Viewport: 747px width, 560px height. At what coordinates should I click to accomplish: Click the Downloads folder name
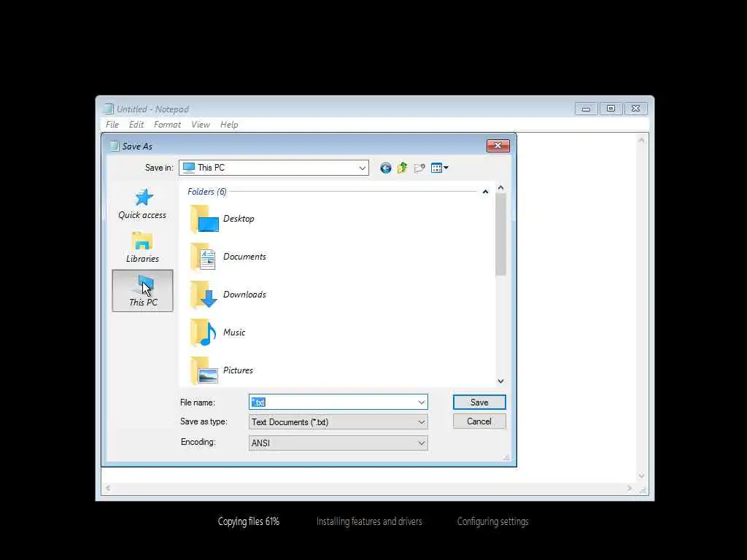click(244, 295)
